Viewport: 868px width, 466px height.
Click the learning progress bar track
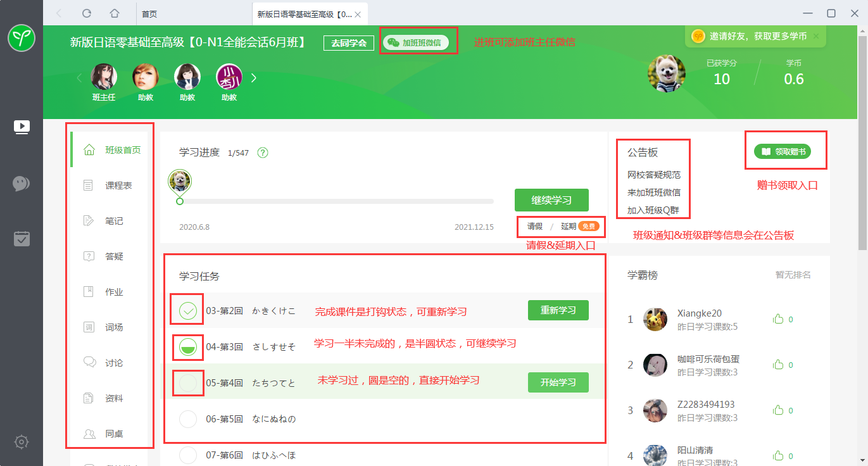click(336, 201)
